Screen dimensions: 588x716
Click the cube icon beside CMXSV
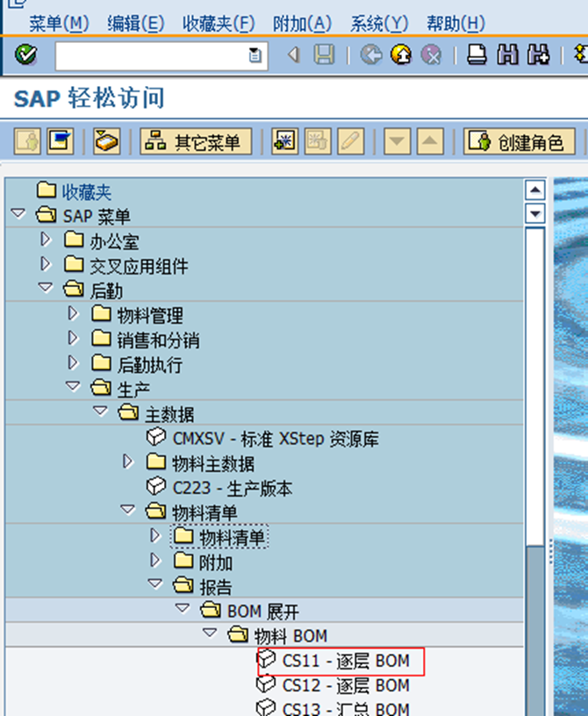pos(156,437)
